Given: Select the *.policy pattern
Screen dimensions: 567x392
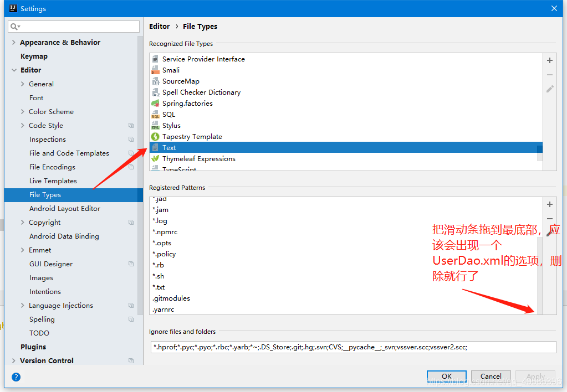Looking at the screenshot, I should click(x=164, y=254).
